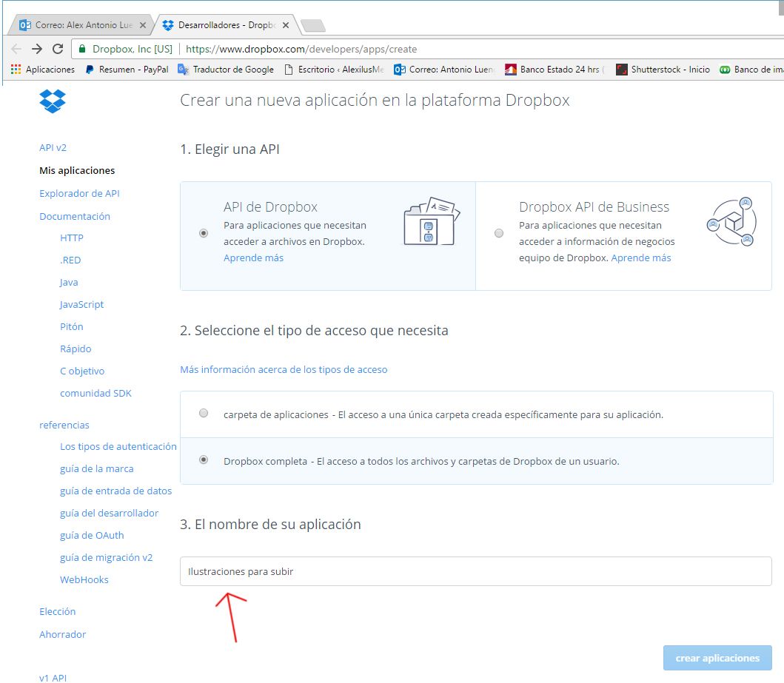This screenshot has height=683, width=784.
Task: Open Explorador de API in the sidebar
Action: tap(79, 194)
